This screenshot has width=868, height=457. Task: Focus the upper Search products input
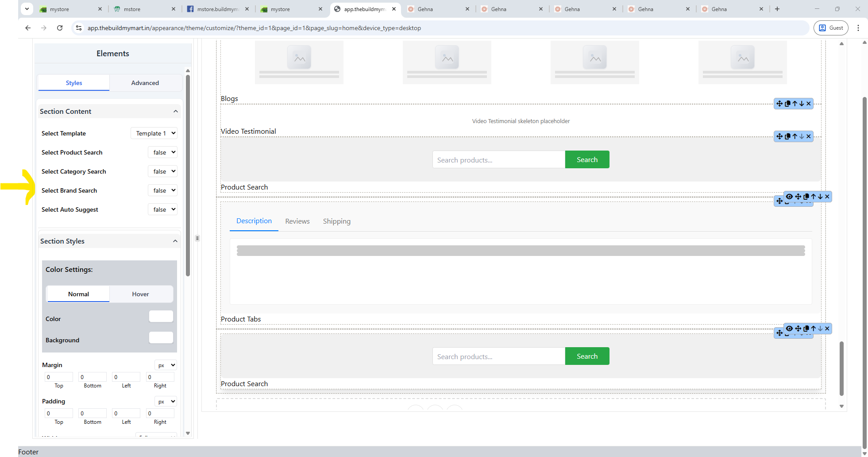point(499,159)
